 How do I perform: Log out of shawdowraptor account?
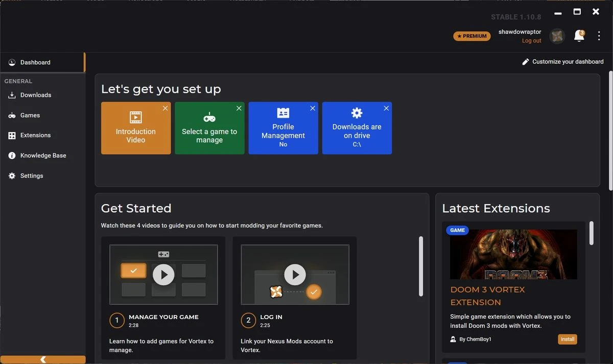click(x=531, y=41)
